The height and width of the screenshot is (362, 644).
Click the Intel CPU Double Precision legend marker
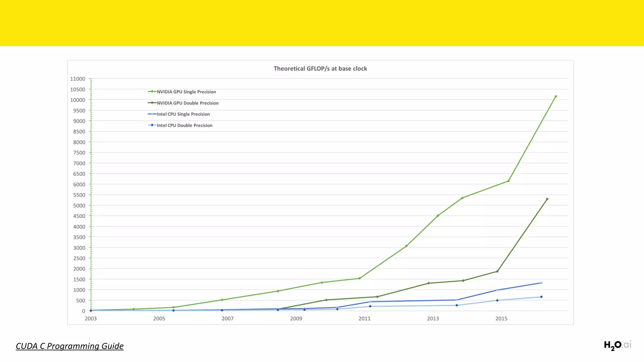(152, 125)
